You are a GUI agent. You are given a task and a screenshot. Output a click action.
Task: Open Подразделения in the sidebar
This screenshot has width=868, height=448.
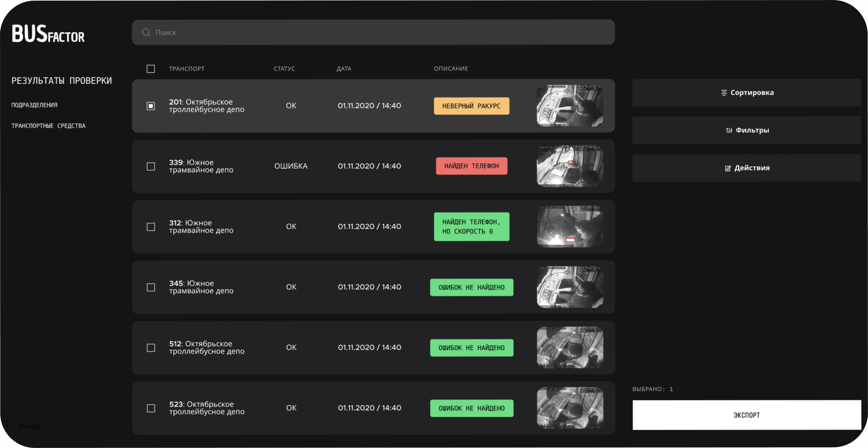pos(34,105)
